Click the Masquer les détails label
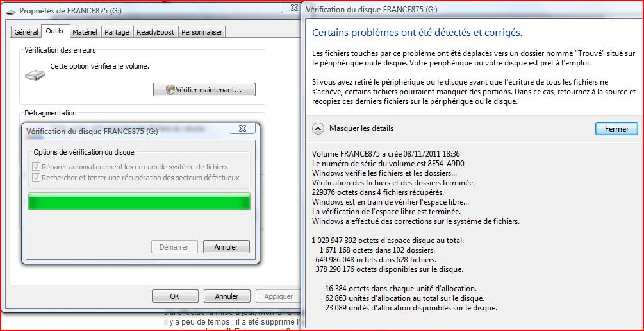The width and height of the screenshot is (644, 331). pos(361,128)
